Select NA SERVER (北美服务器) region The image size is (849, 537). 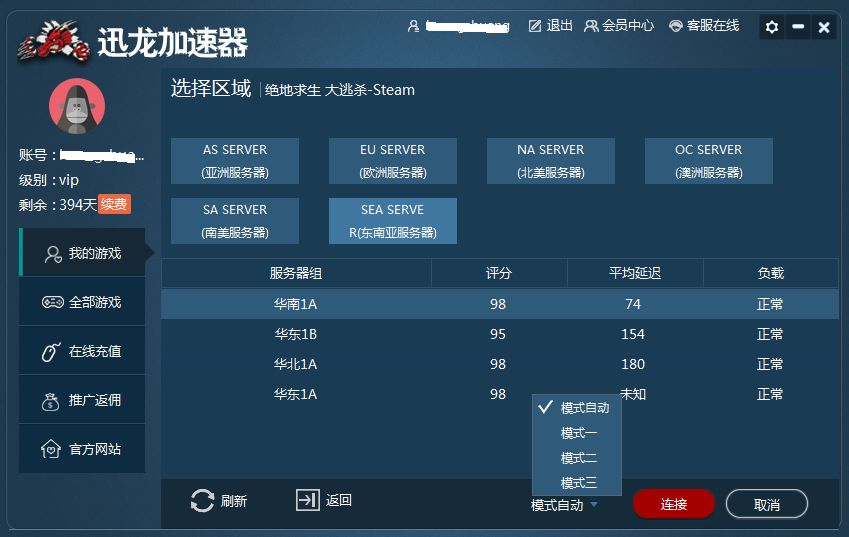click(x=551, y=161)
